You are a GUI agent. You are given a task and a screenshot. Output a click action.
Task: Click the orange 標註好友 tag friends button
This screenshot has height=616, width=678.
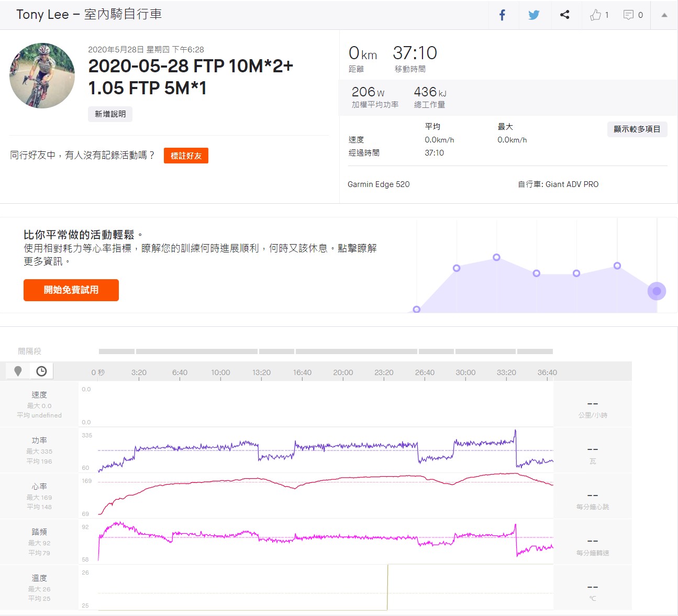pyautogui.click(x=186, y=156)
